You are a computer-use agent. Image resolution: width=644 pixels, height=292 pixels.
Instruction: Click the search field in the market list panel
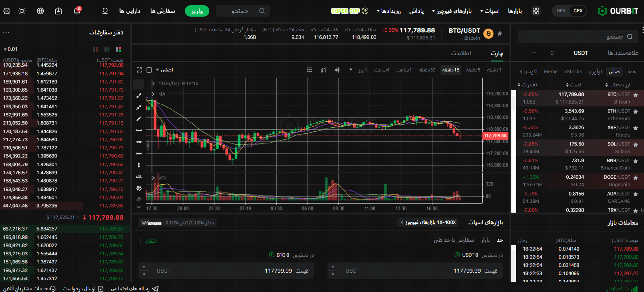pos(578,37)
